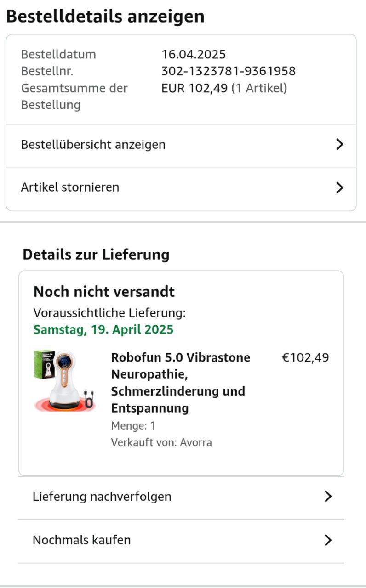
Task: Click the Bestelldetails anzeigen page heading
Action: pyautogui.click(x=105, y=17)
